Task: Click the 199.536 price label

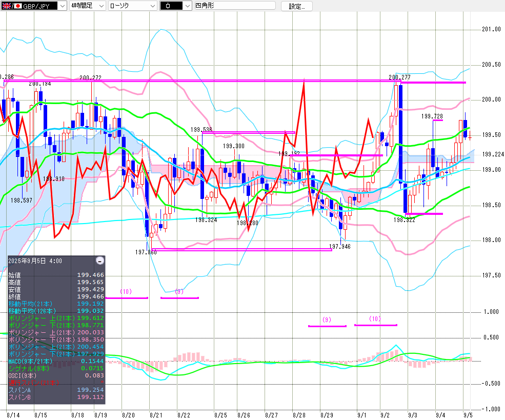Action: pos(201,130)
